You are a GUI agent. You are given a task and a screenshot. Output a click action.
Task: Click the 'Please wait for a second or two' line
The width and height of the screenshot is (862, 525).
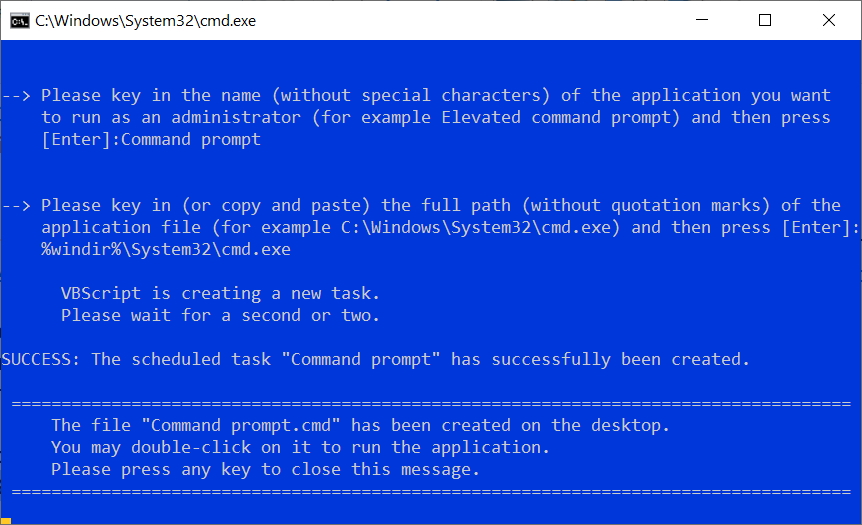point(220,316)
